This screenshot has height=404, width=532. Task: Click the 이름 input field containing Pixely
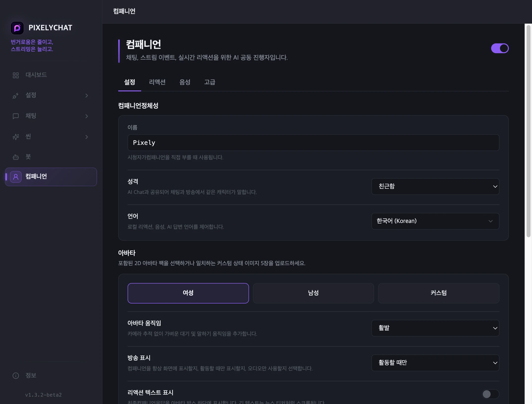pos(313,143)
